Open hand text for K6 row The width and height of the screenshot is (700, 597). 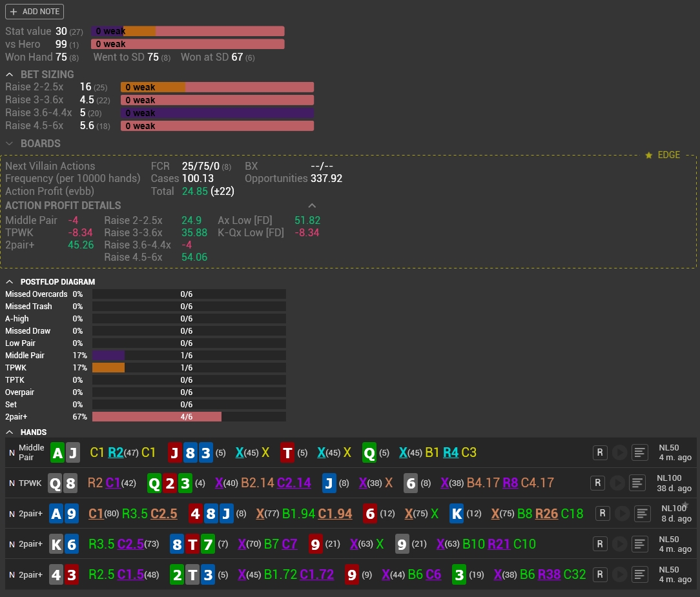click(639, 544)
